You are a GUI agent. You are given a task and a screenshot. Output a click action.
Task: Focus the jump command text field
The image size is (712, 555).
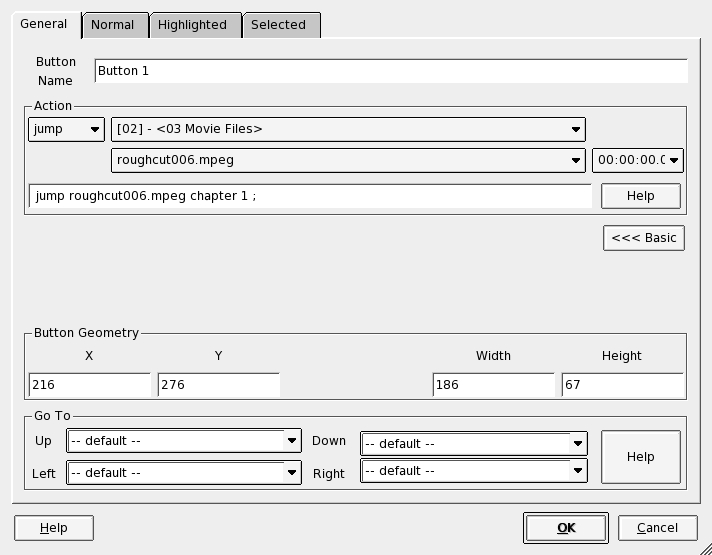click(x=310, y=196)
